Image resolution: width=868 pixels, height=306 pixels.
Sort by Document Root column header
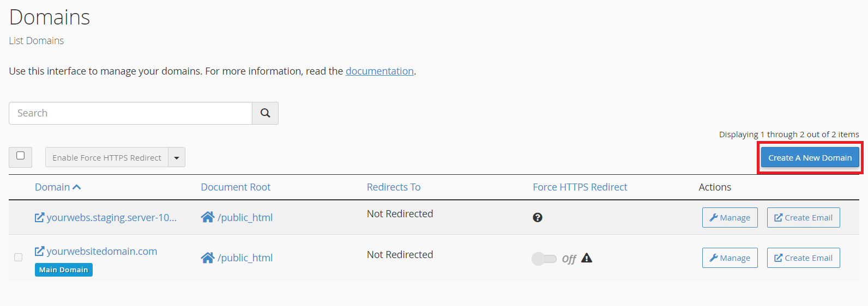click(236, 187)
